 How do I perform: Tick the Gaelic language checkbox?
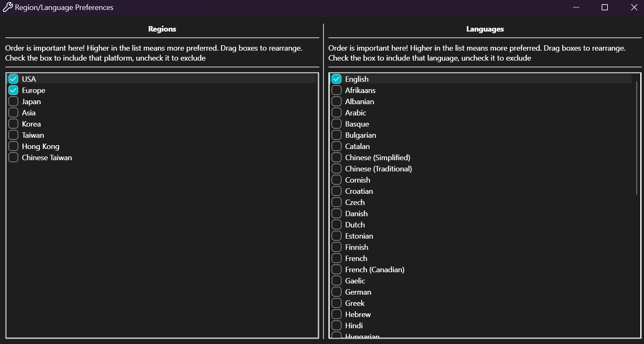pyautogui.click(x=336, y=281)
